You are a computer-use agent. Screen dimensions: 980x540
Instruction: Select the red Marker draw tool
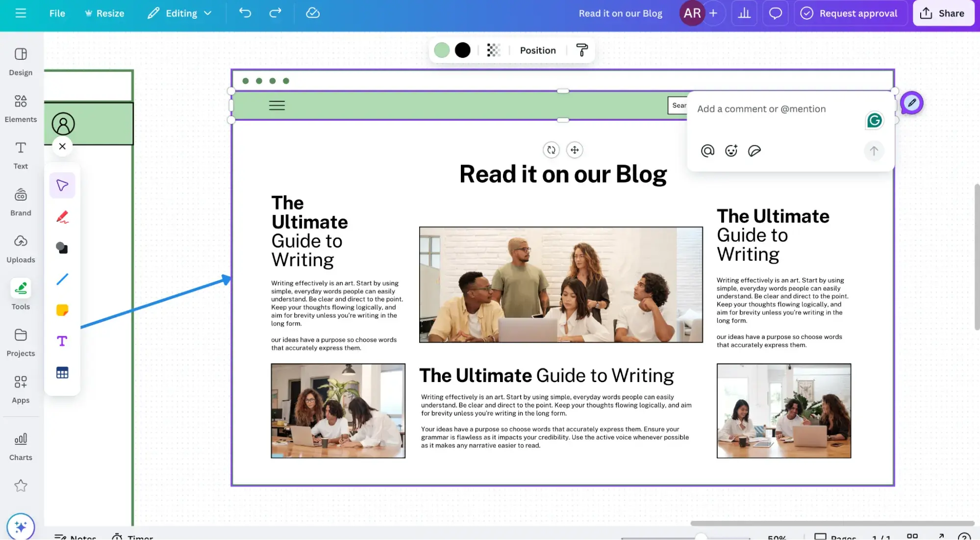[x=62, y=217]
